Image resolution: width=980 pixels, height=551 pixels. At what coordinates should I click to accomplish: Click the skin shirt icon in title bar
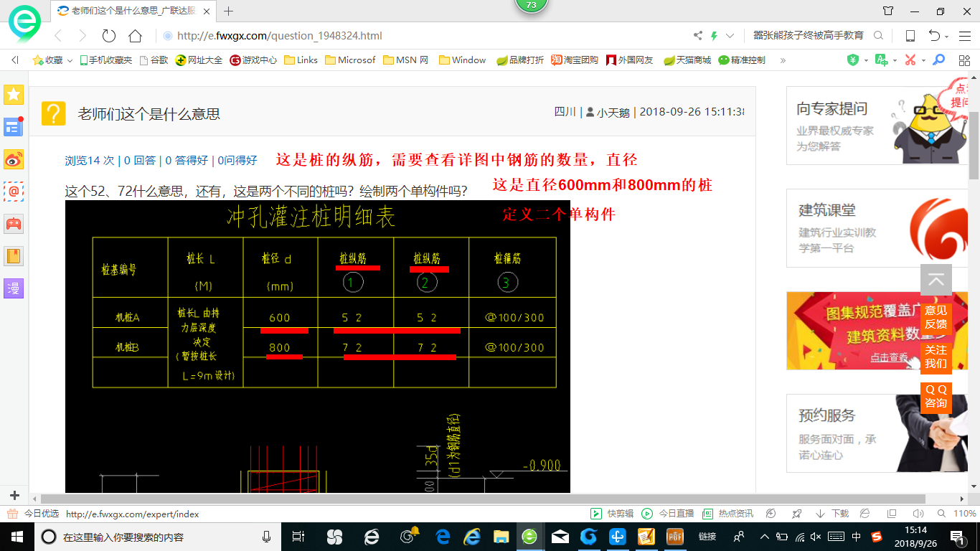888,11
